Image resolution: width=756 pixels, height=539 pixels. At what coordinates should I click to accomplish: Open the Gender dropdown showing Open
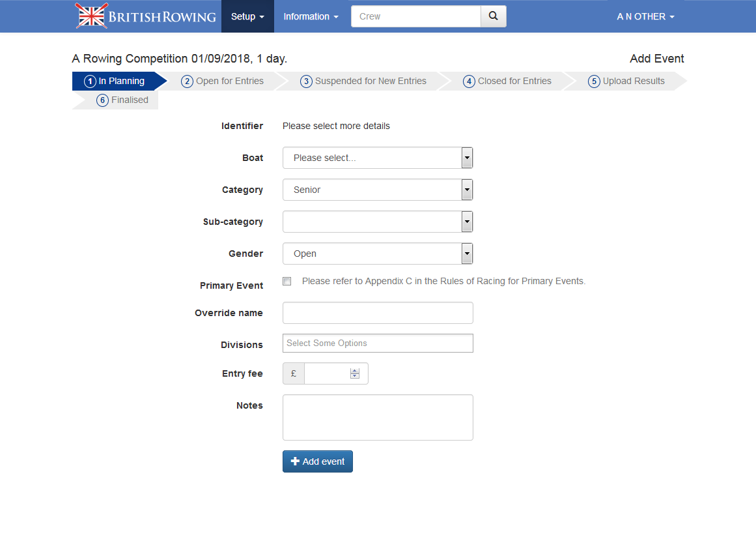[x=377, y=254]
